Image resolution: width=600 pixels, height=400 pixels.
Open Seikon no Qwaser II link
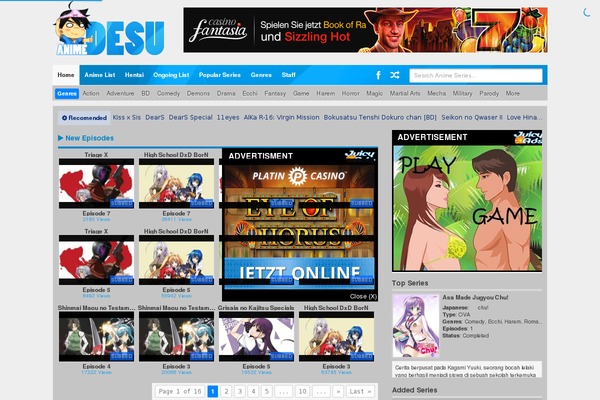[472, 118]
